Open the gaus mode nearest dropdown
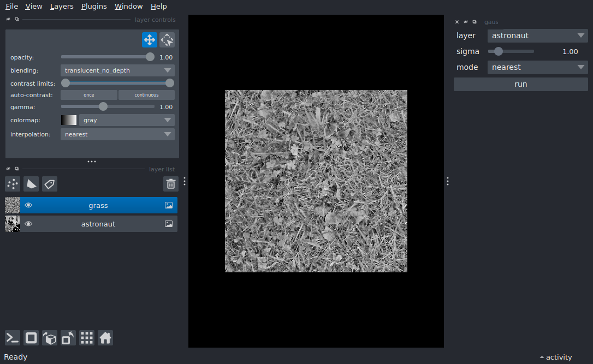This screenshot has height=364, width=593. coord(537,67)
